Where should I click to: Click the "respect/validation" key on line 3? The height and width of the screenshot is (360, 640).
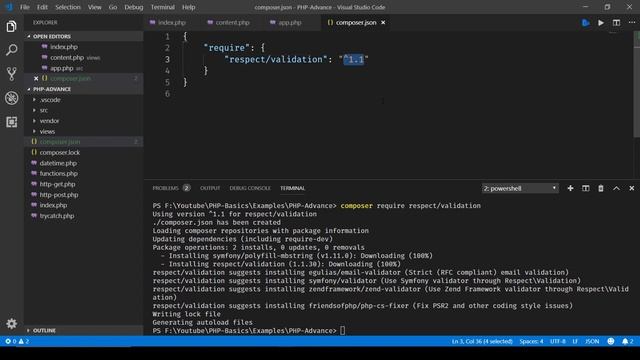pyautogui.click(x=276, y=60)
